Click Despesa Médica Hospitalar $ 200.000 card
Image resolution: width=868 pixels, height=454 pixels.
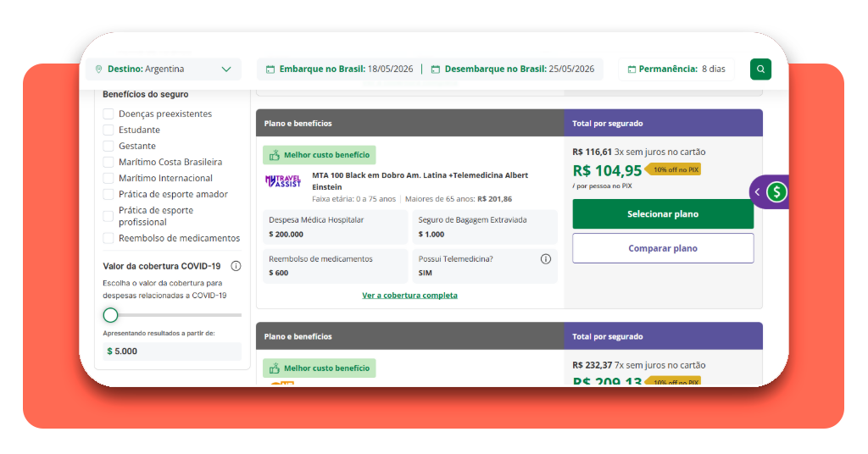336,227
